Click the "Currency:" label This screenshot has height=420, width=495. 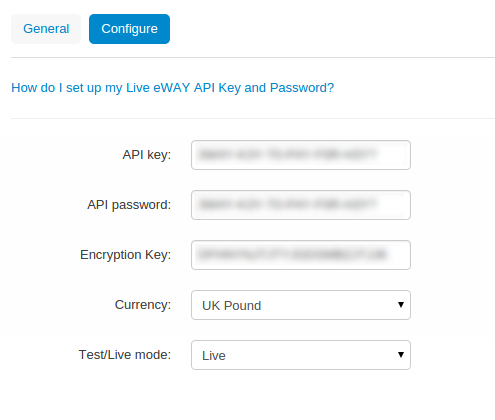click(x=143, y=305)
